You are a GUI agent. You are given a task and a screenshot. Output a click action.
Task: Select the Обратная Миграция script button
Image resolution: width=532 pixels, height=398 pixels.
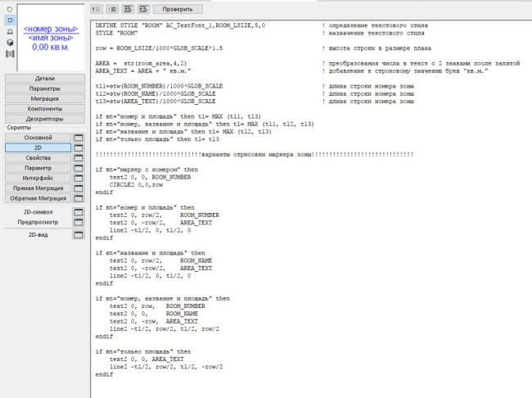tap(38, 197)
